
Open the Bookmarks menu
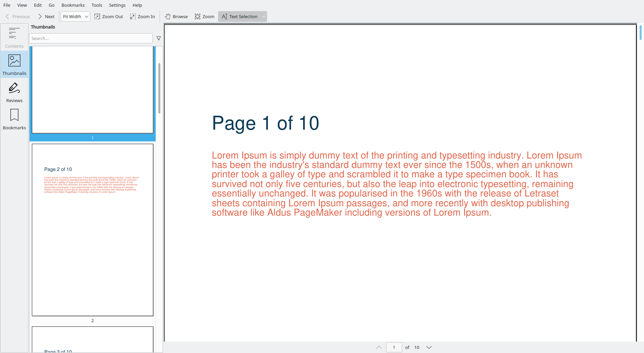pos(73,5)
